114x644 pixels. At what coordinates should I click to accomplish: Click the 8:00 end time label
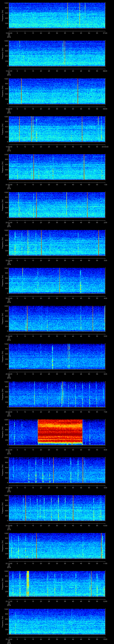pyautogui.click(x=105, y=450)
